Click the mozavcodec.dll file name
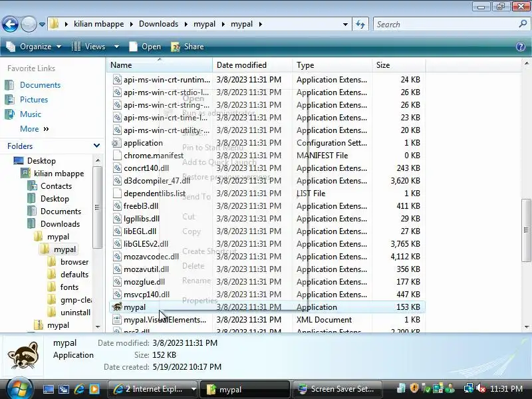The height and width of the screenshot is (399, 532). [152, 257]
